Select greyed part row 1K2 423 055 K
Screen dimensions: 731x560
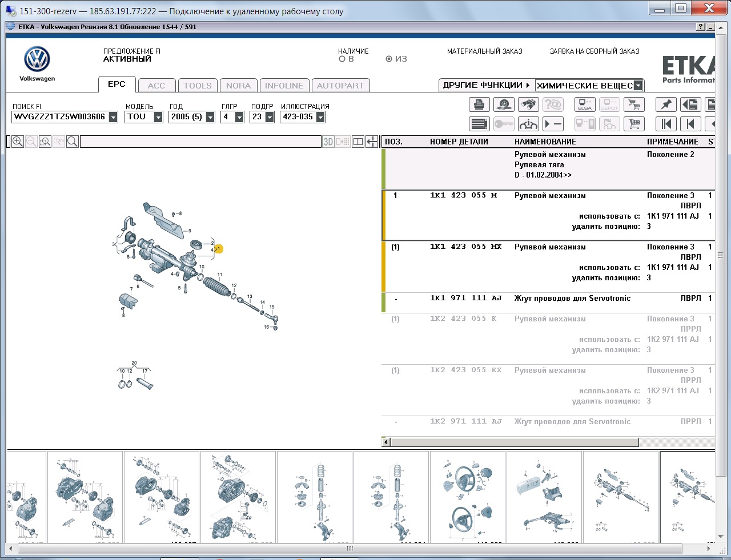point(548,339)
